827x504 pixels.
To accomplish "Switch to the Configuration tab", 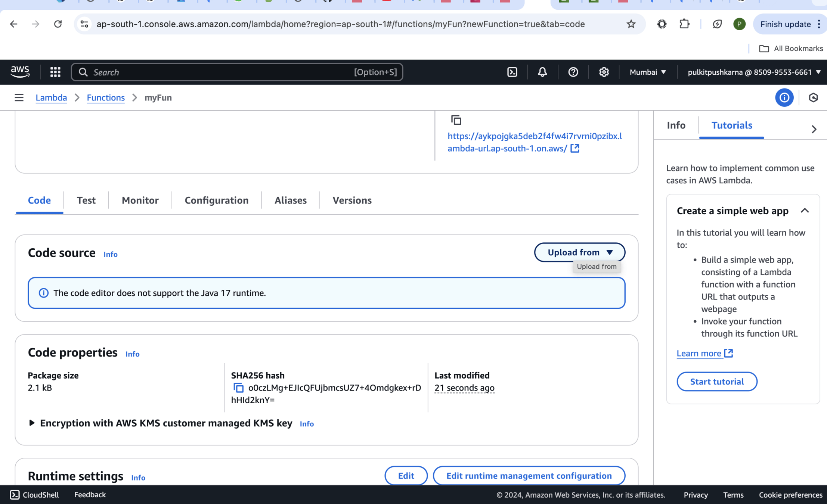I will 216,200.
